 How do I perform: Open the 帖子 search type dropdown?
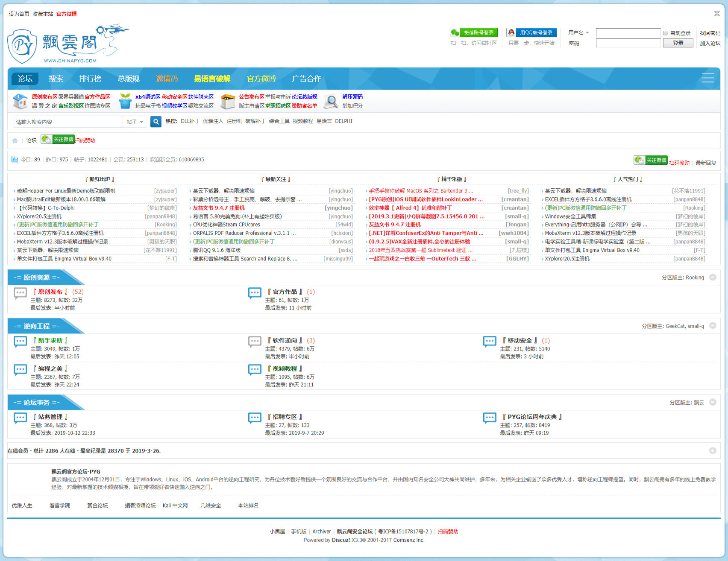pyautogui.click(x=135, y=122)
